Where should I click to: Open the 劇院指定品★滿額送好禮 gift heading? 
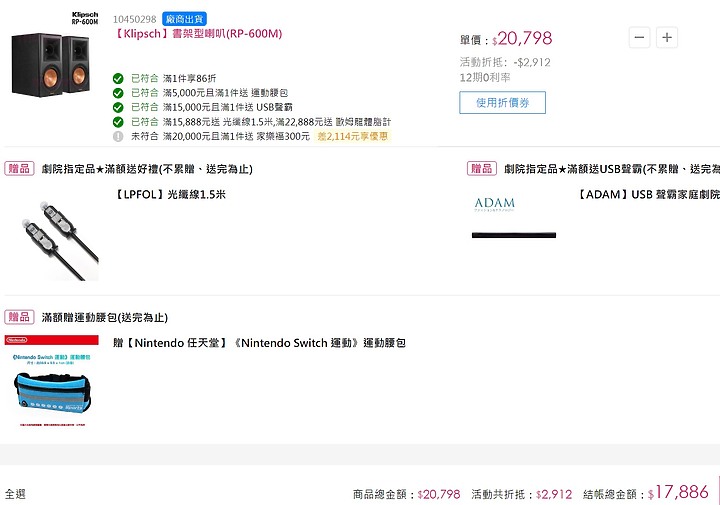pyautogui.click(x=147, y=169)
